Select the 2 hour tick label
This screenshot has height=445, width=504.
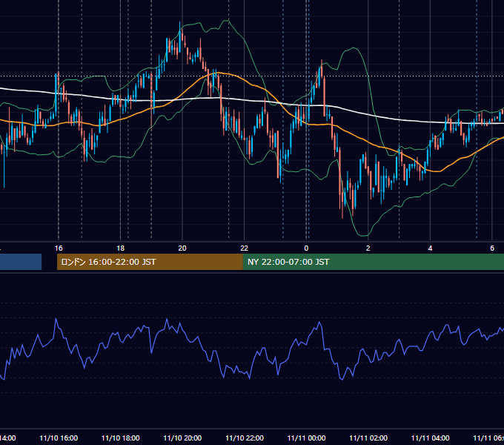click(368, 248)
